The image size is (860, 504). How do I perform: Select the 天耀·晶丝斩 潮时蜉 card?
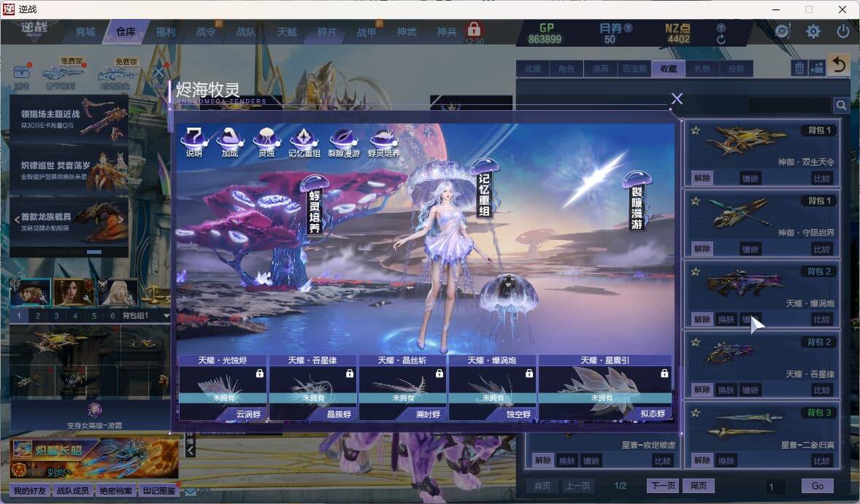point(402,388)
